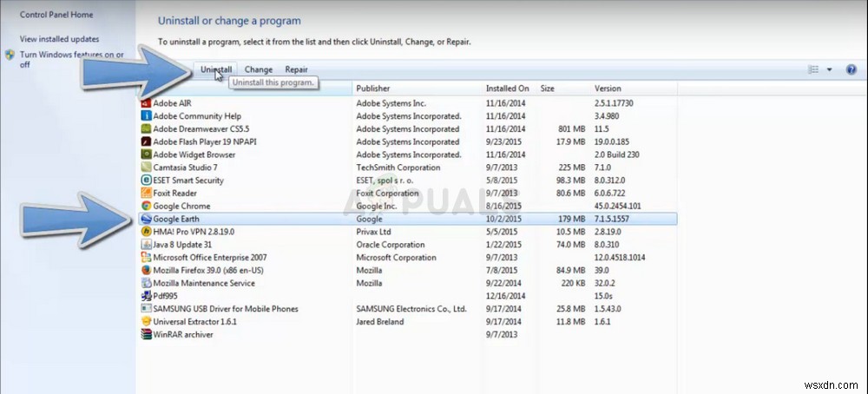Select Adobe Community Help entry

point(197,115)
